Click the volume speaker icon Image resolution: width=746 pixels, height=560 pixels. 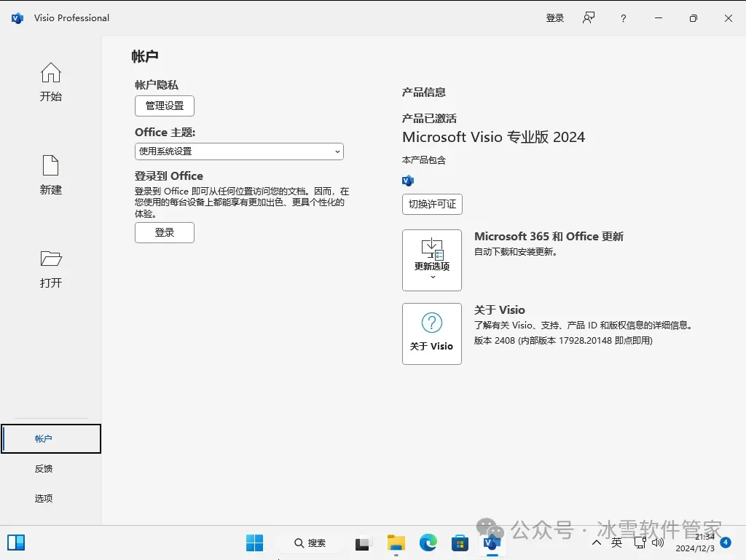[x=658, y=543]
